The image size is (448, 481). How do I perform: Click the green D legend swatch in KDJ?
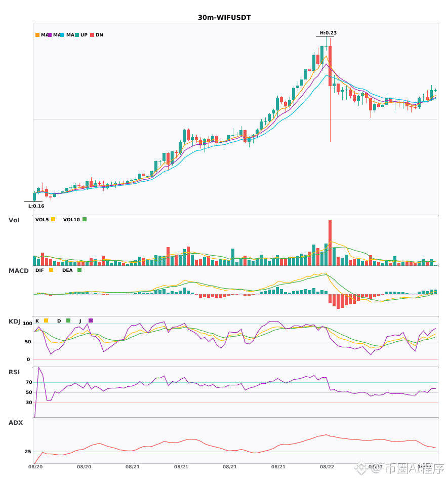point(68,320)
